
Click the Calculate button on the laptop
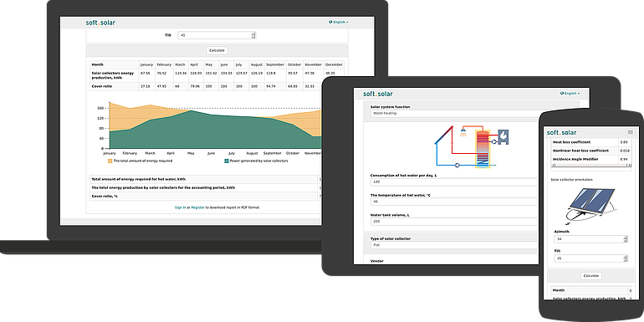217,50
